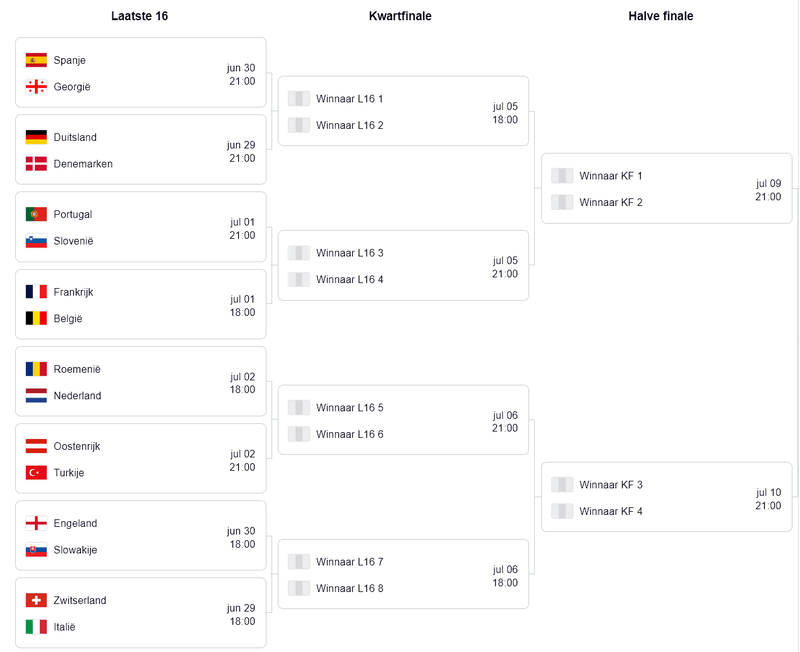Select the Laatste 16 column heading
Viewport: 800px width, 652px height.
139,16
